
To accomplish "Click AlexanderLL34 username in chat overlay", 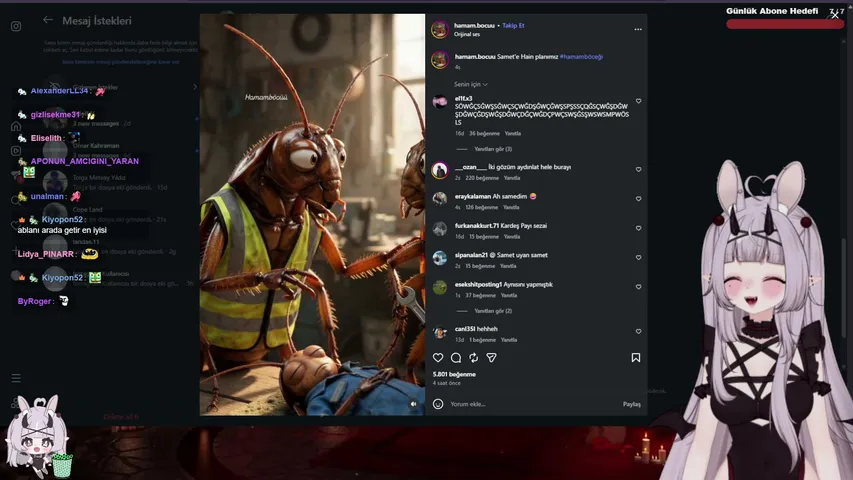I will point(59,91).
